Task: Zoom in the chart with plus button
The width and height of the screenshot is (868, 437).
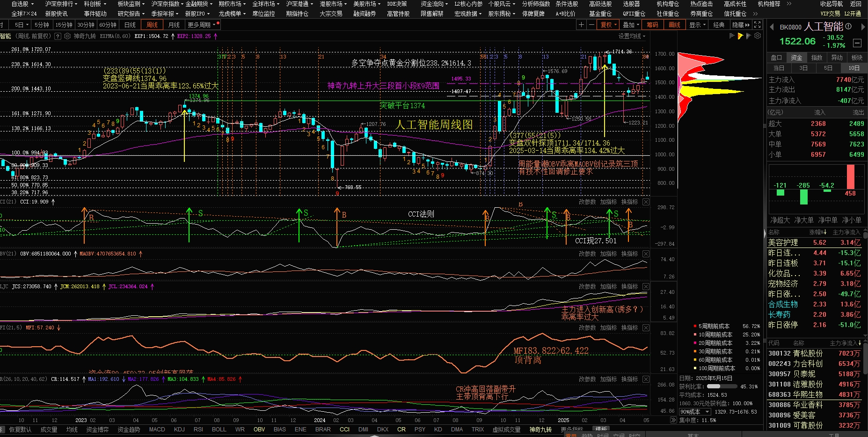Action: tap(581, 25)
